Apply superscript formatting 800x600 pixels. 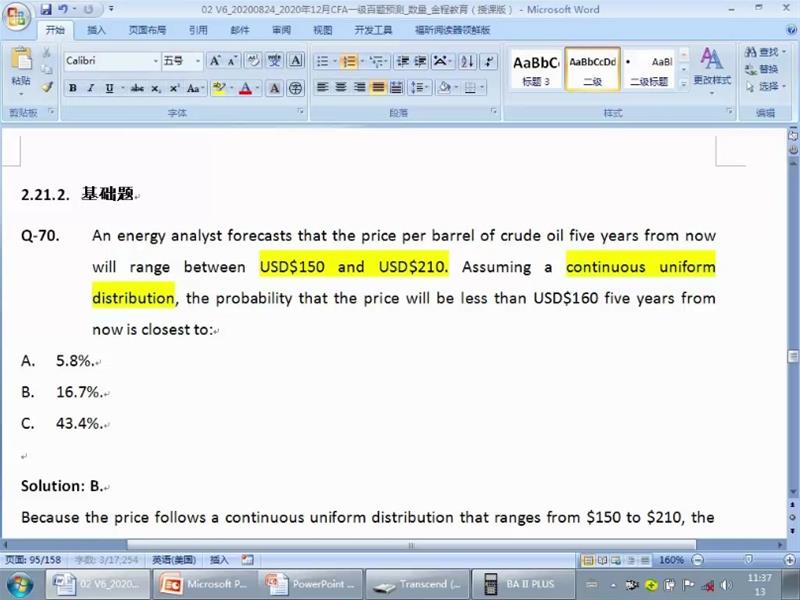click(174, 88)
